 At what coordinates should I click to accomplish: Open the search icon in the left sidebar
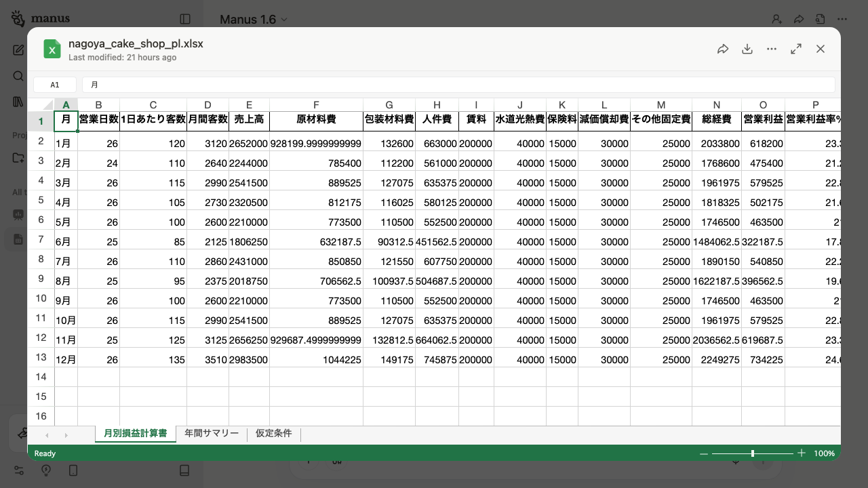coord(18,76)
